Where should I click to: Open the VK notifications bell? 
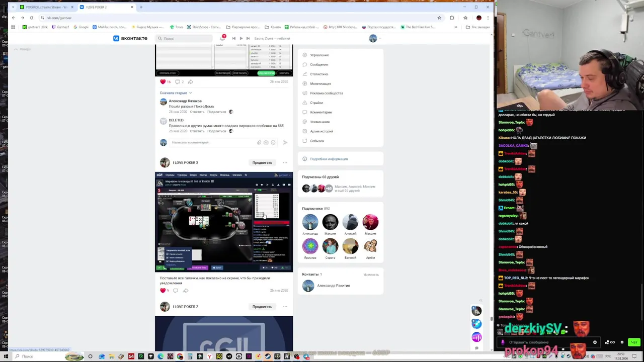pyautogui.click(x=222, y=38)
